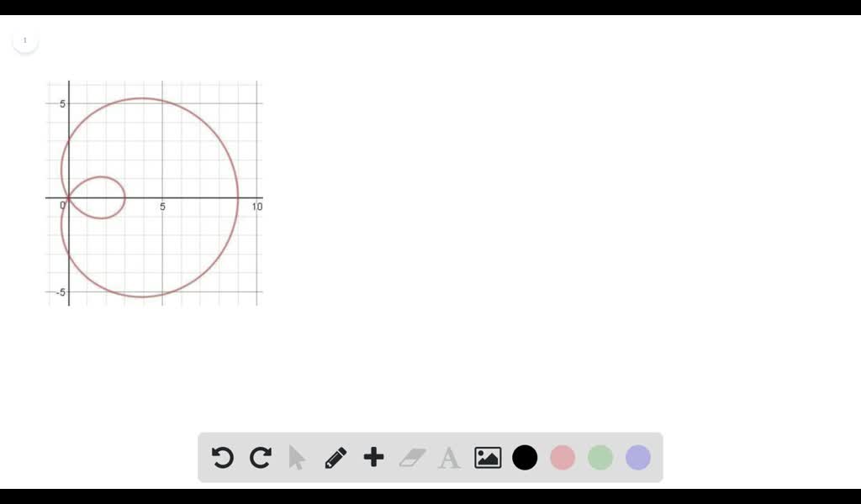861x504 pixels.
Task: Click the page 1 indicator badge
Action: [25, 39]
